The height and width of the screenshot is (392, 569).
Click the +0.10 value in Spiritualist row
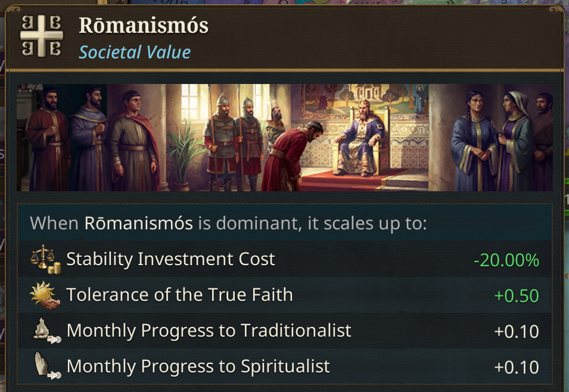tap(516, 367)
